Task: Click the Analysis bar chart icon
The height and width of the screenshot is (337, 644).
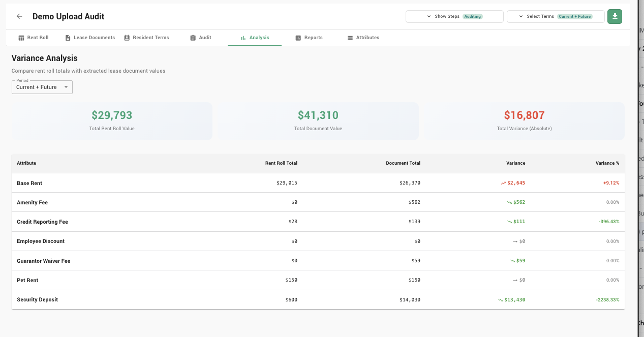Action: click(243, 38)
